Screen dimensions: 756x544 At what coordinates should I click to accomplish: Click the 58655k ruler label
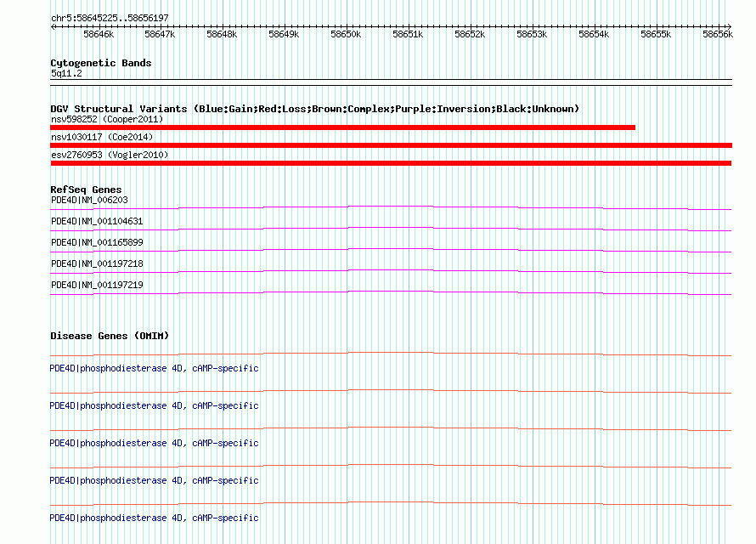tap(656, 34)
